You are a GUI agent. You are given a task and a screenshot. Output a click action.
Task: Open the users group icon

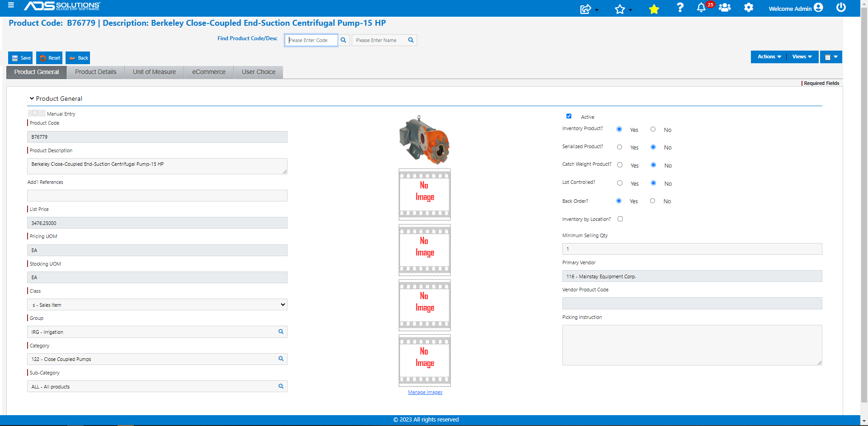725,8
